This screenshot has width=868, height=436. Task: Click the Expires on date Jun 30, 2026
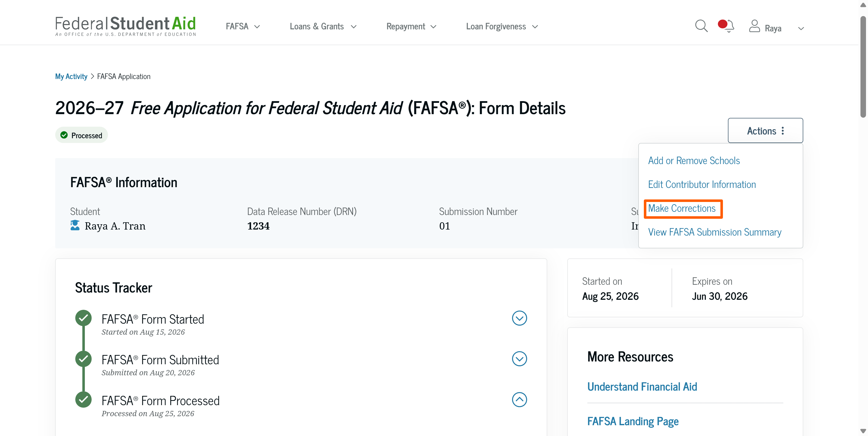pyautogui.click(x=720, y=296)
